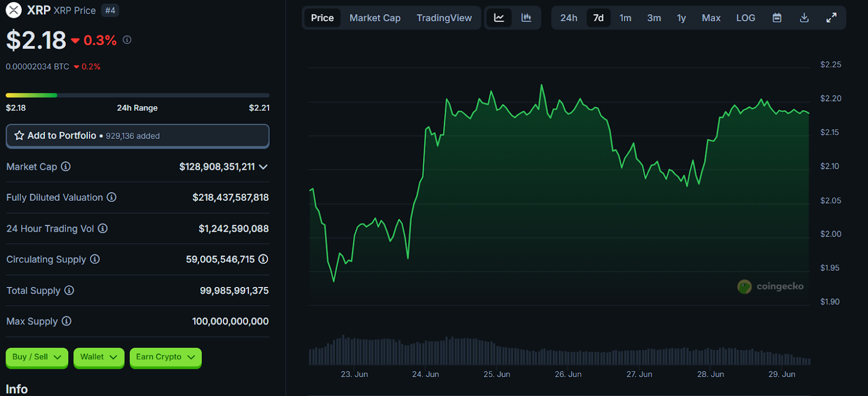Image resolution: width=868 pixels, height=396 pixels.
Task: Open the Wallet dropdown
Action: point(99,357)
